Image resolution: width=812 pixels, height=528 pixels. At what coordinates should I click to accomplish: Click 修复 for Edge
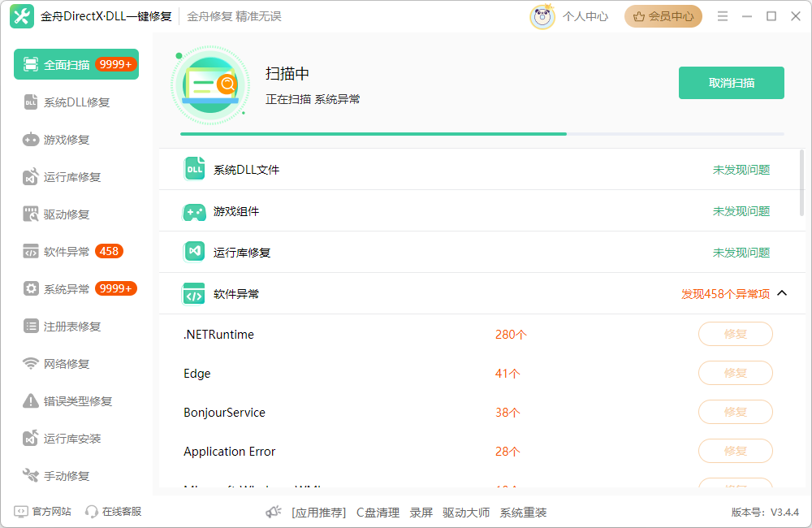(x=736, y=373)
